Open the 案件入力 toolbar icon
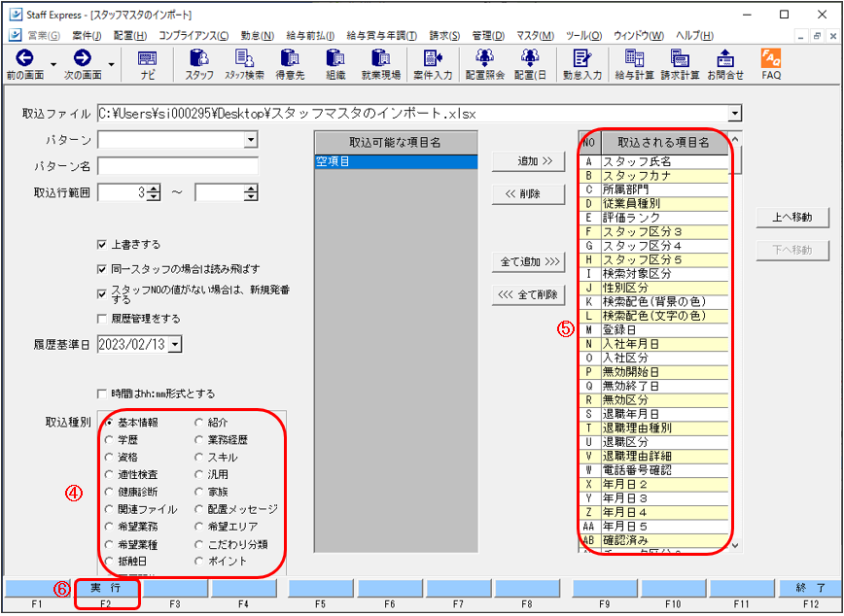 point(433,64)
